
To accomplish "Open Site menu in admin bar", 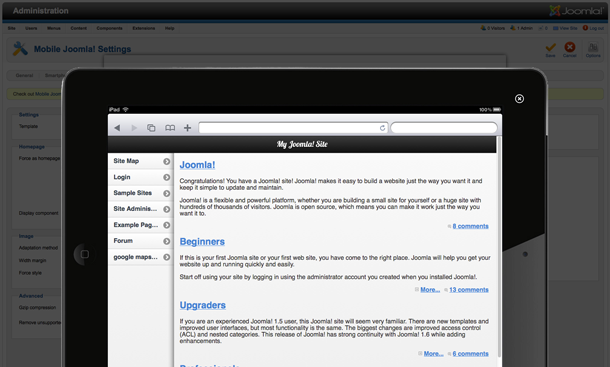I will pos(11,28).
